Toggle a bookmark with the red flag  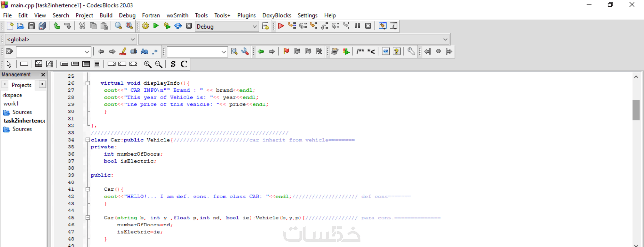click(286, 51)
